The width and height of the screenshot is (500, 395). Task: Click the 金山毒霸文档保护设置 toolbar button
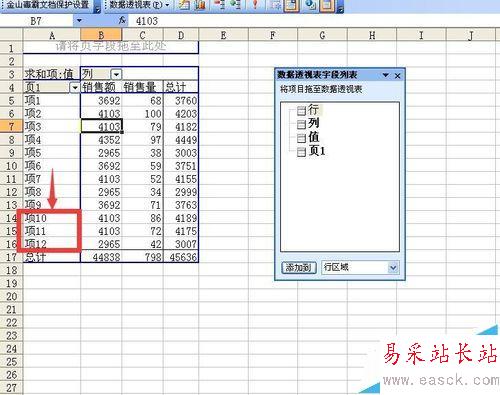click(48, 5)
